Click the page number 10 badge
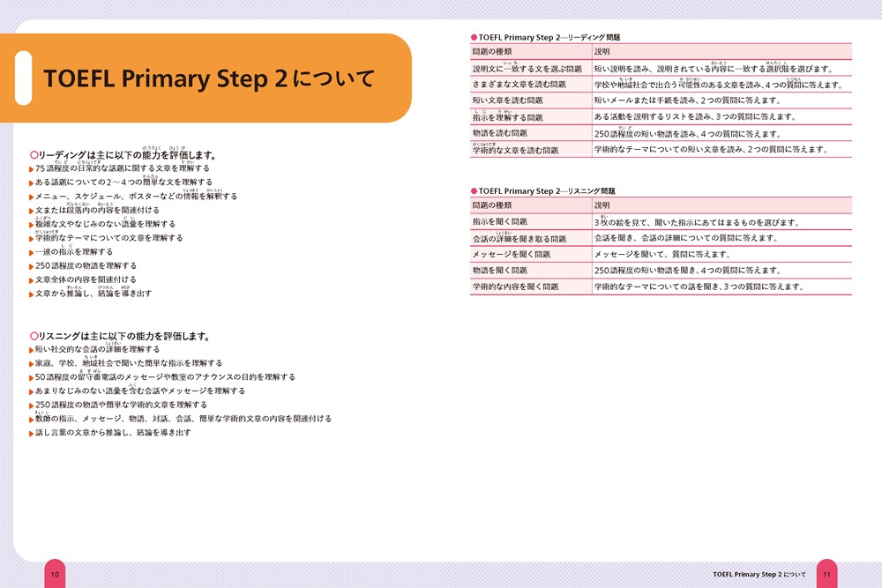Screen dimensions: 882x588 55,575
